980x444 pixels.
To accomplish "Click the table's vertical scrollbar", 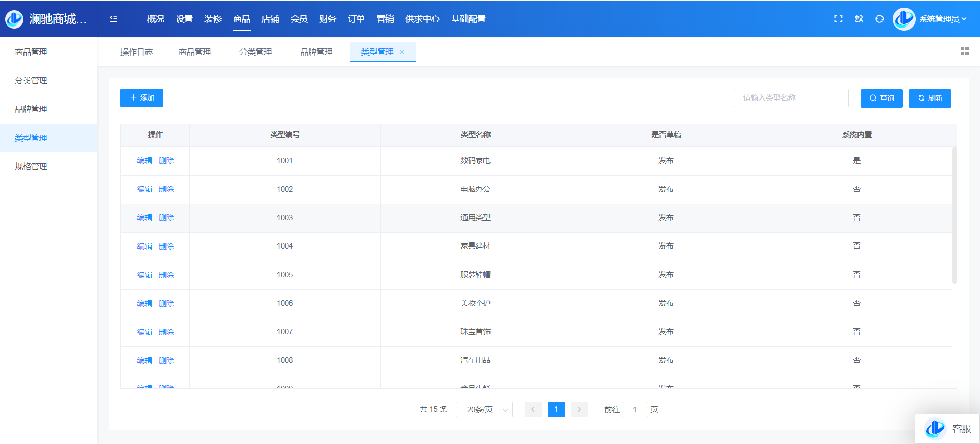I will (x=954, y=214).
